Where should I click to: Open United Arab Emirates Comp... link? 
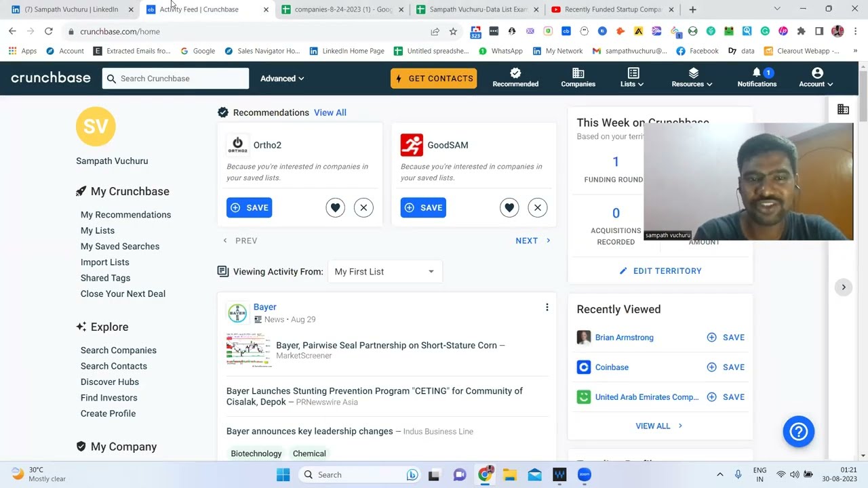(646, 397)
